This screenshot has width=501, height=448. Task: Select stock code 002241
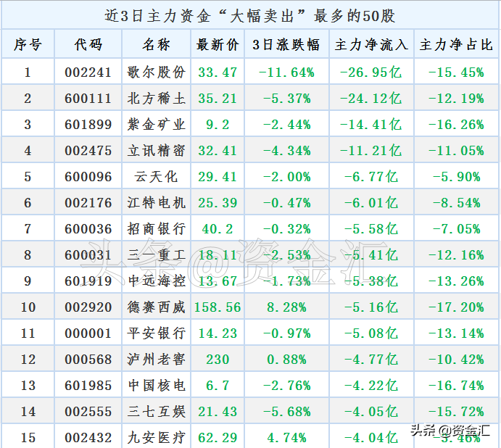(88, 72)
